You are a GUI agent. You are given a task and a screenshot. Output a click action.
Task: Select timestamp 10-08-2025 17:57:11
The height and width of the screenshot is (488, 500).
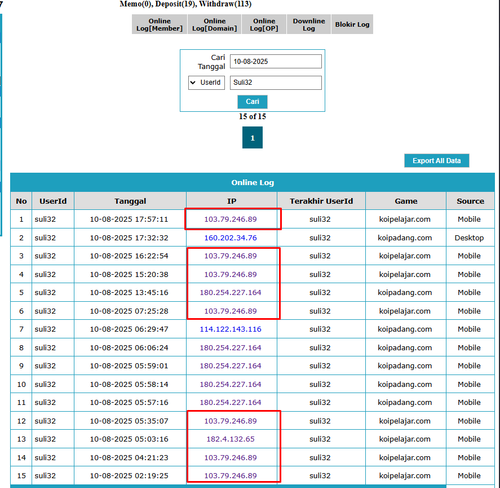tap(129, 219)
